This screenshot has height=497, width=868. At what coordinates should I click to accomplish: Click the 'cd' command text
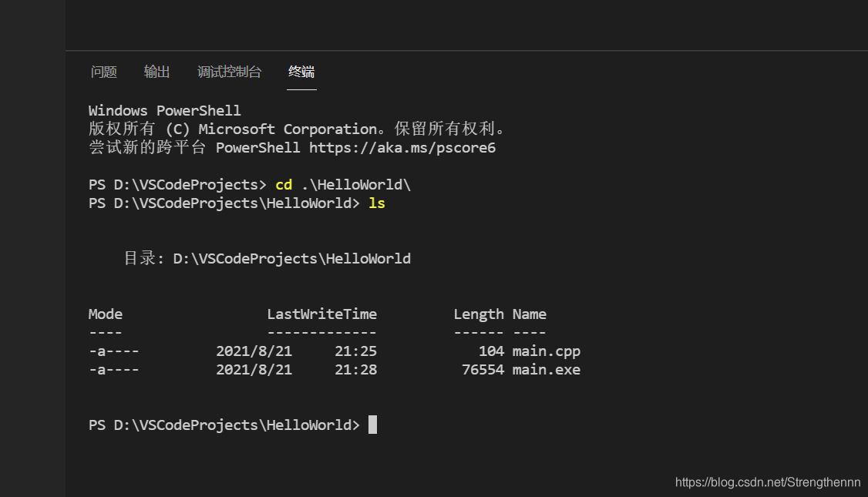[x=284, y=185]
